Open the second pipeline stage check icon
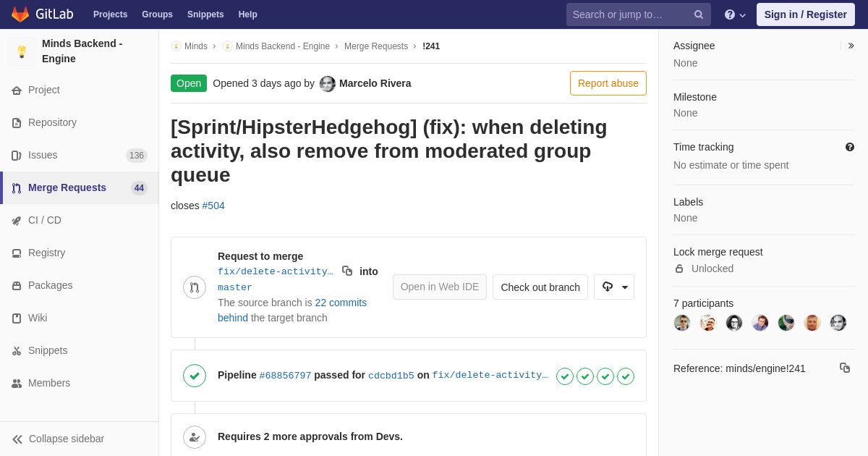 pyautogui.click(x=585, y=376)
